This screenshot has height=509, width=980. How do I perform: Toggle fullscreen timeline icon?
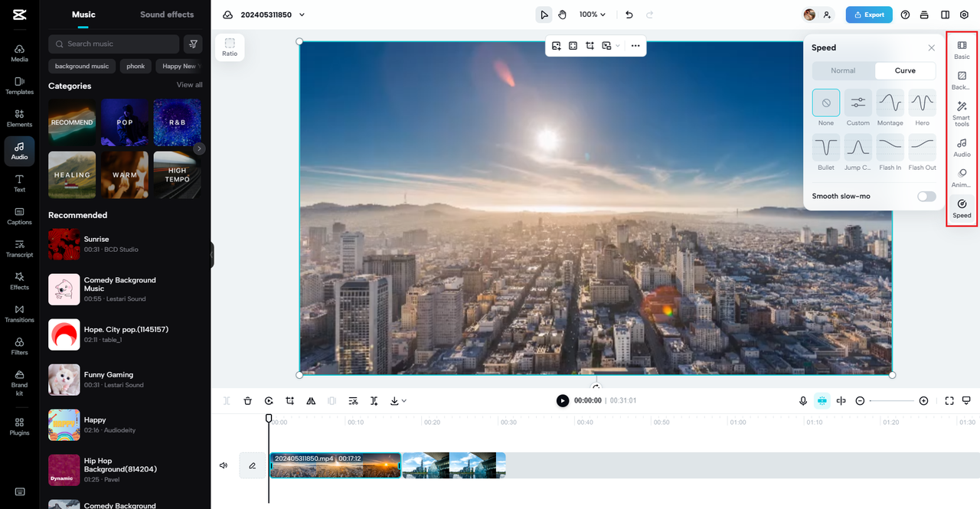click(949, 400)
